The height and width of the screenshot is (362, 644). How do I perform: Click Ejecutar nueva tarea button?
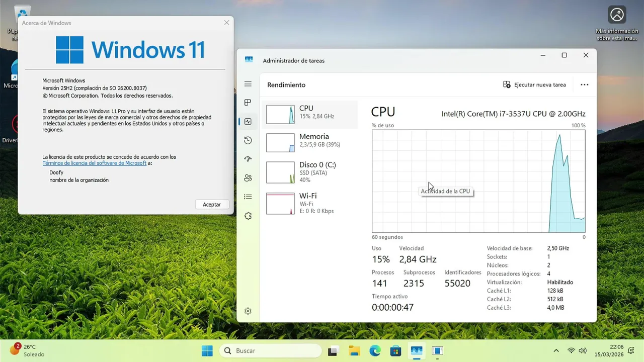point(534,85)
